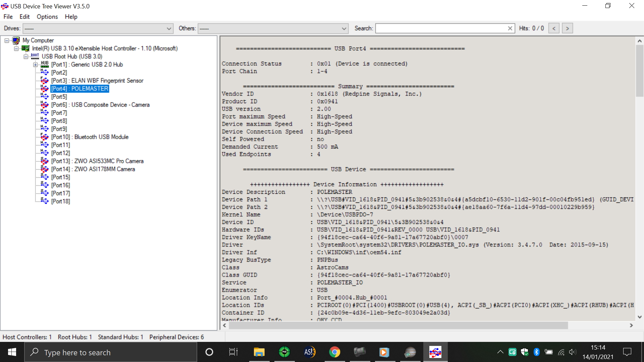Select Port10 Bluetooth USB Module
The width and height of the screenshot is (644, 362).
90,137
